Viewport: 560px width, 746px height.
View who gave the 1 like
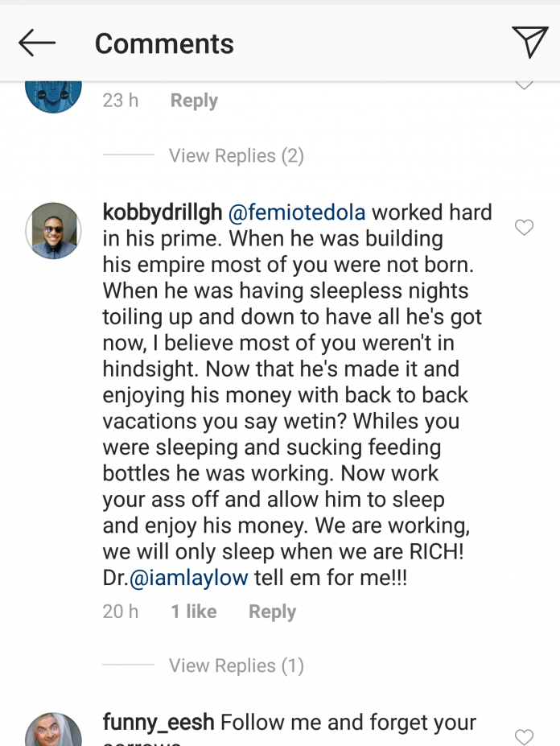193,612
